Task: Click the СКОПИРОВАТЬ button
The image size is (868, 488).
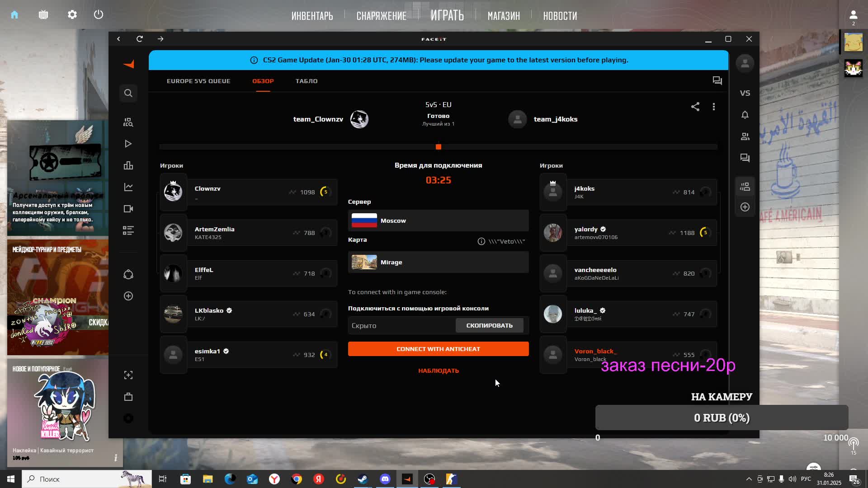Action: (490, 325)
